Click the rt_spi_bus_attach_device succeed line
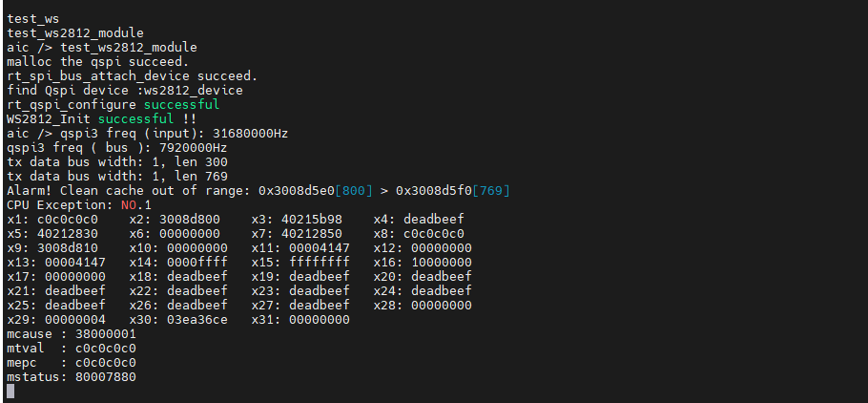Image resolution: width=868 pixels, height=403 pixels. pos(132,76)
